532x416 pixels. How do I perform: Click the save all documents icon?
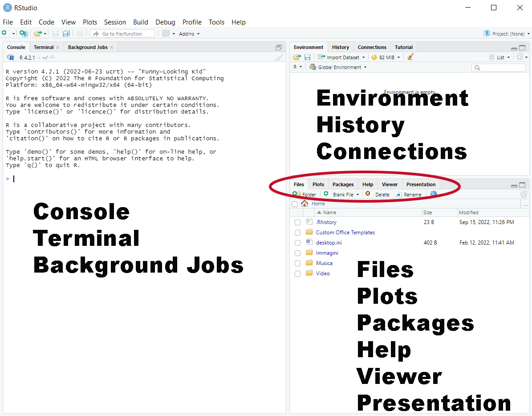[66, 33]
